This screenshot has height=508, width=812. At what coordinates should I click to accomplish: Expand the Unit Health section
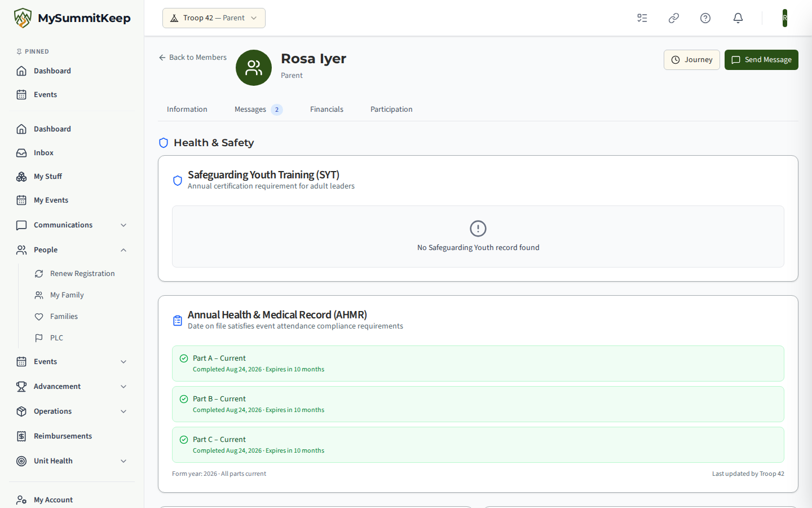(72, 461)
